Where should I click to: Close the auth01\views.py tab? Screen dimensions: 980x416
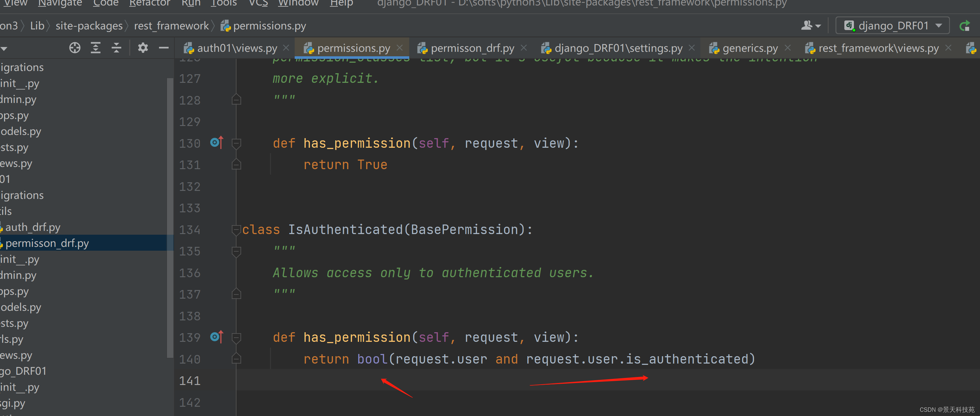pyautogui.click(x=286, y=48)
